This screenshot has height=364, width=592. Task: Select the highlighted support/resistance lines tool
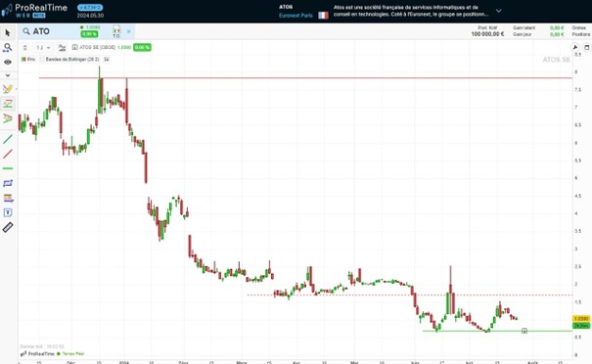(x=8, y=104)
